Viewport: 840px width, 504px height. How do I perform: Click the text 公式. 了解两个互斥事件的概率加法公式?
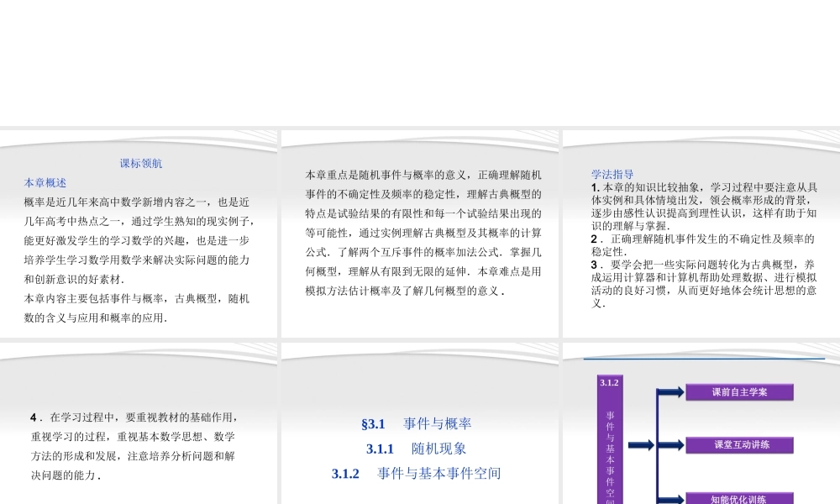(405, 252)
